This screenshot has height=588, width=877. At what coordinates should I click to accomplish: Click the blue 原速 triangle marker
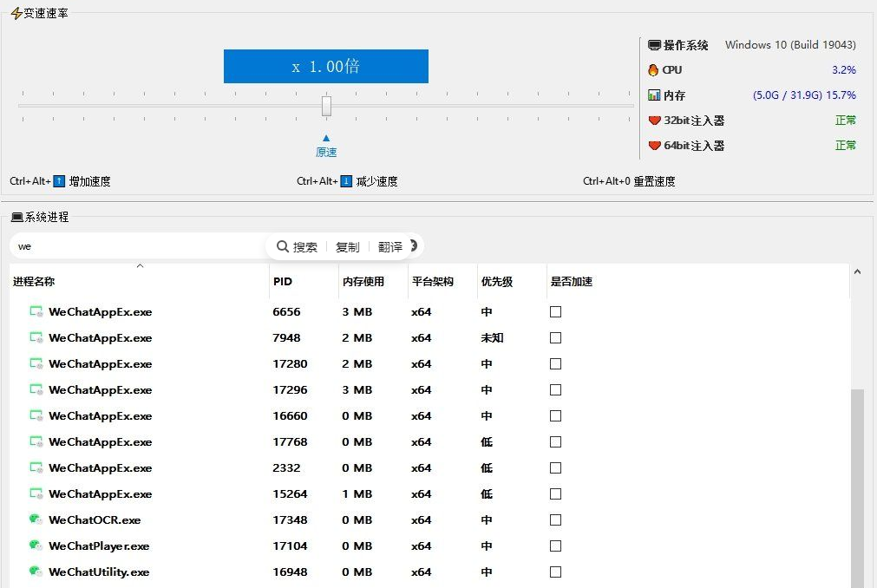click(x=326, y=138)
